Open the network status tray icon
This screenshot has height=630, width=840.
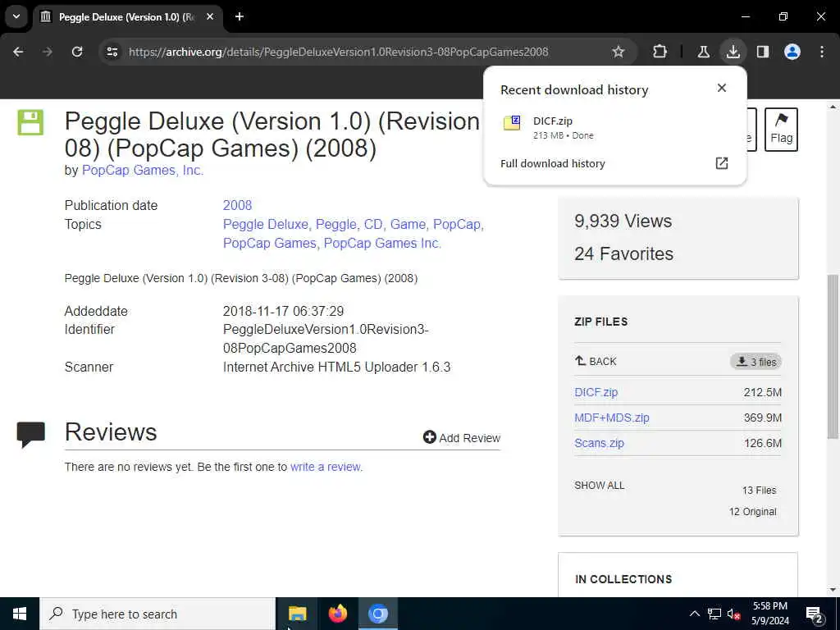tap(714, 614)
